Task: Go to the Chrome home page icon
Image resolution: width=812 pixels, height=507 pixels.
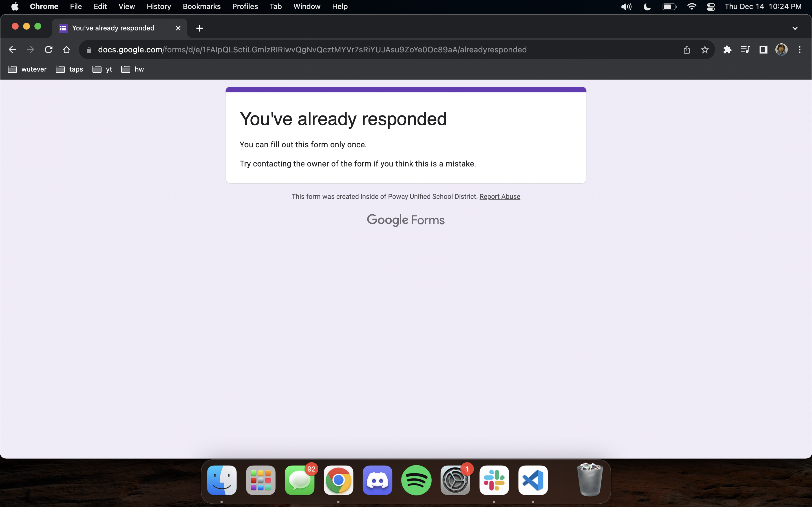Action: pos(67,50)
